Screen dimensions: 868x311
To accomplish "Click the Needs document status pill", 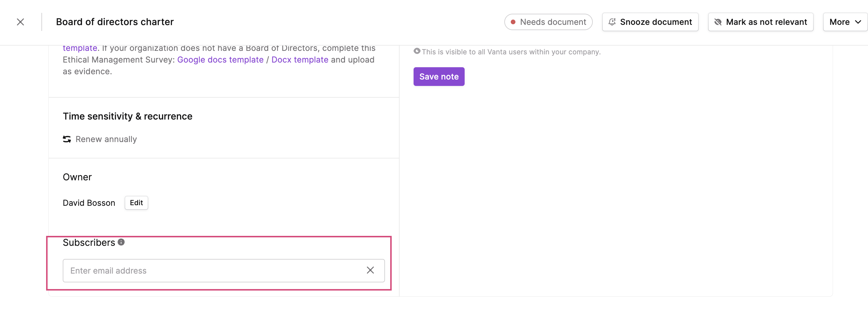I will [548, 22].
